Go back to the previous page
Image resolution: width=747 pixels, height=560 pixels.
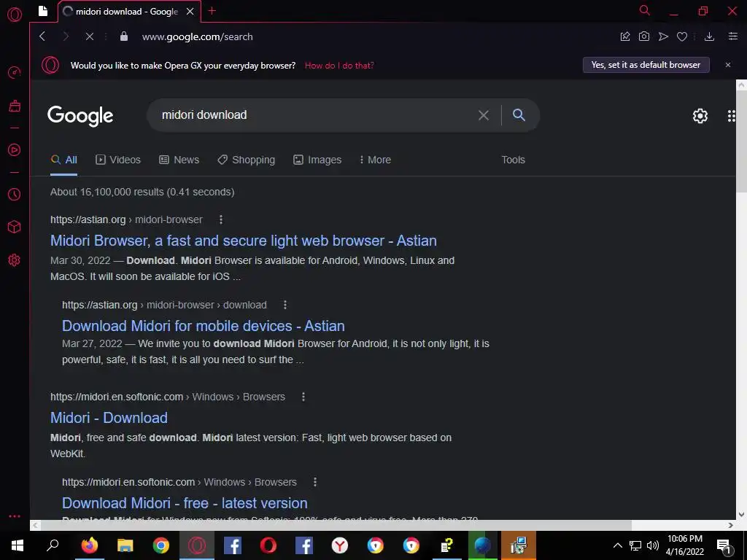click(x=42, y=36)
